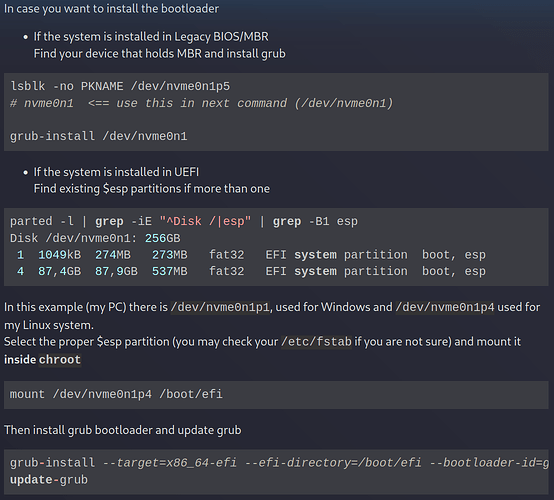Click the 'grub-install --target=x86_64-efi' command line
The height and width of the screenshot is (500, 554).
[x=279, y=463]
